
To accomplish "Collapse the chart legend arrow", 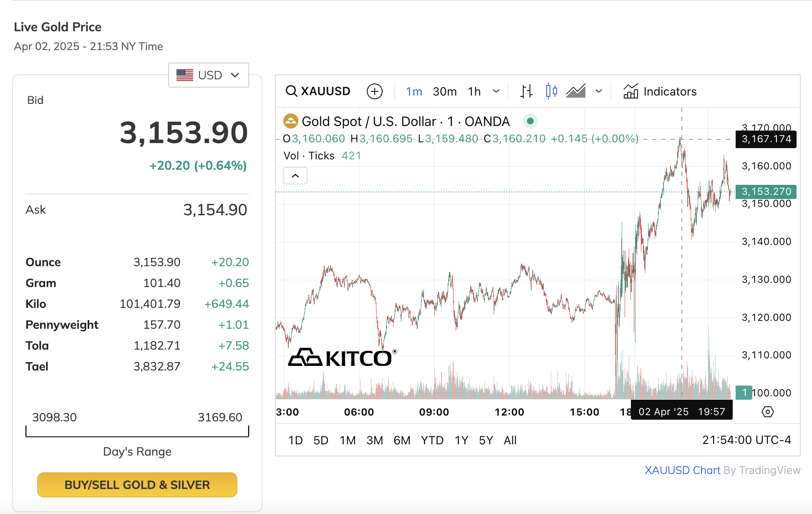I will pyautogui.click(x=295, y=176).
